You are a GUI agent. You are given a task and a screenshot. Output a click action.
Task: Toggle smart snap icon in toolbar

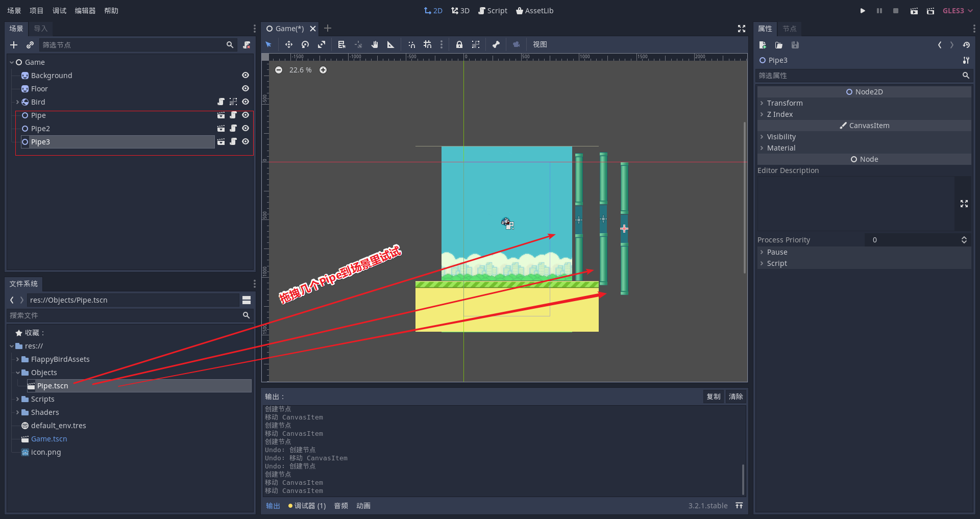click(x=411, y=44)
